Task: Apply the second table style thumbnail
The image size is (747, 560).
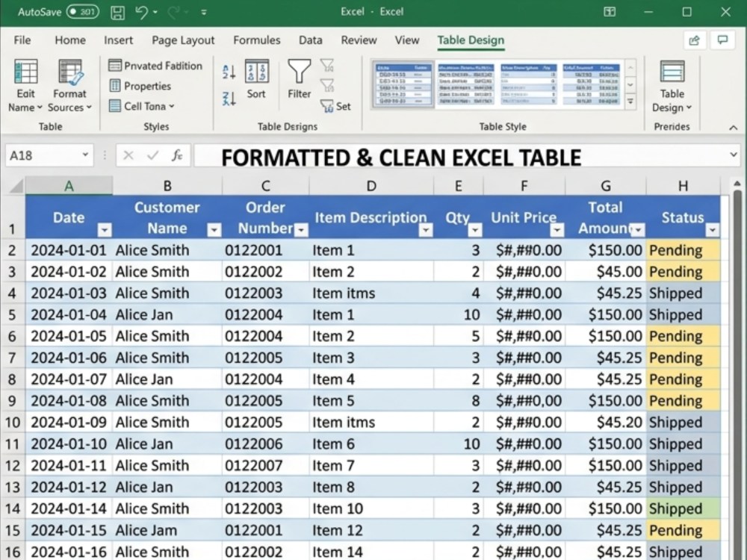Action: point(465,85)
